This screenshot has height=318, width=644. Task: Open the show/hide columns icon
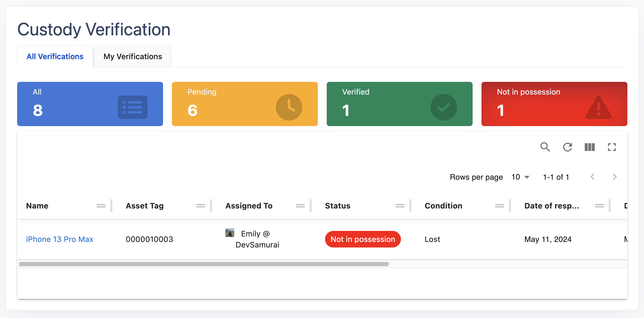tap(589, 147)
